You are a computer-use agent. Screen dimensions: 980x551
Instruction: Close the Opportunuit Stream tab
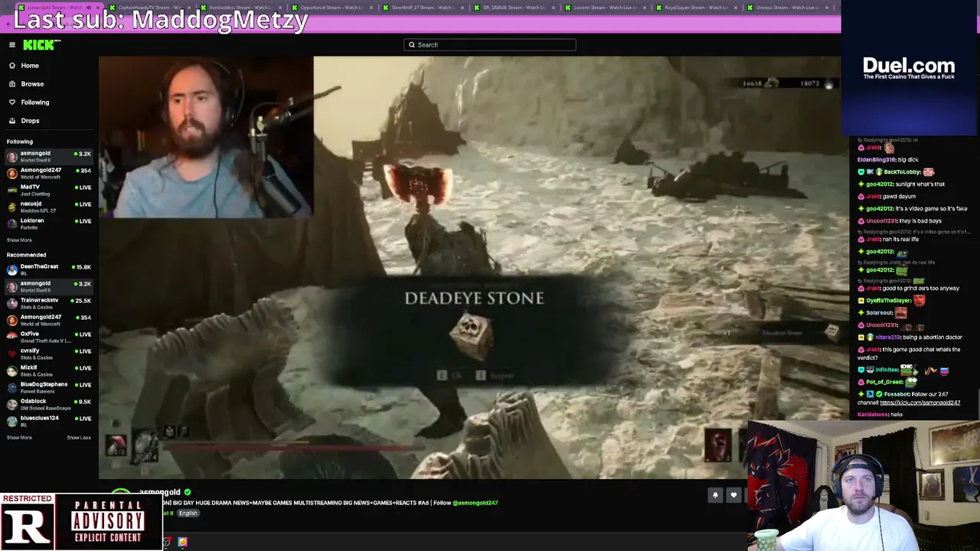(371, 8)
